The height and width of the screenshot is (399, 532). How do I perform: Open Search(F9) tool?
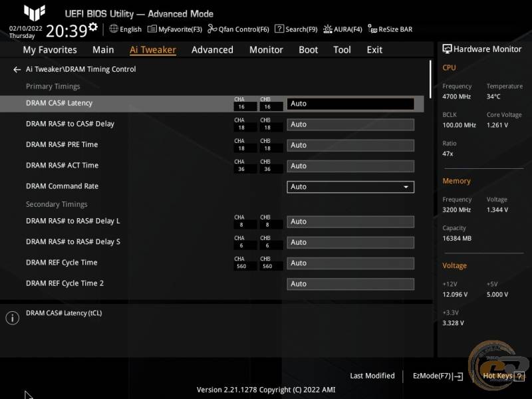tap(296, 29)
